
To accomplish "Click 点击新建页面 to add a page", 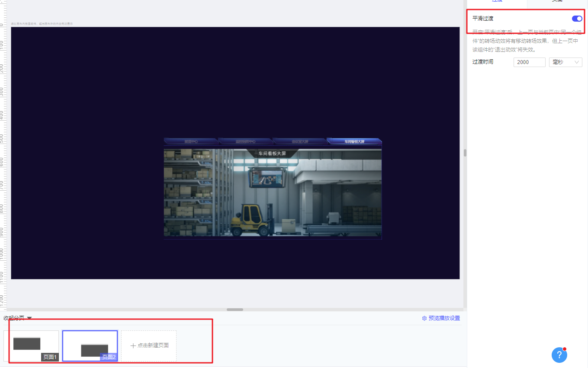I will tap(149, 346).
